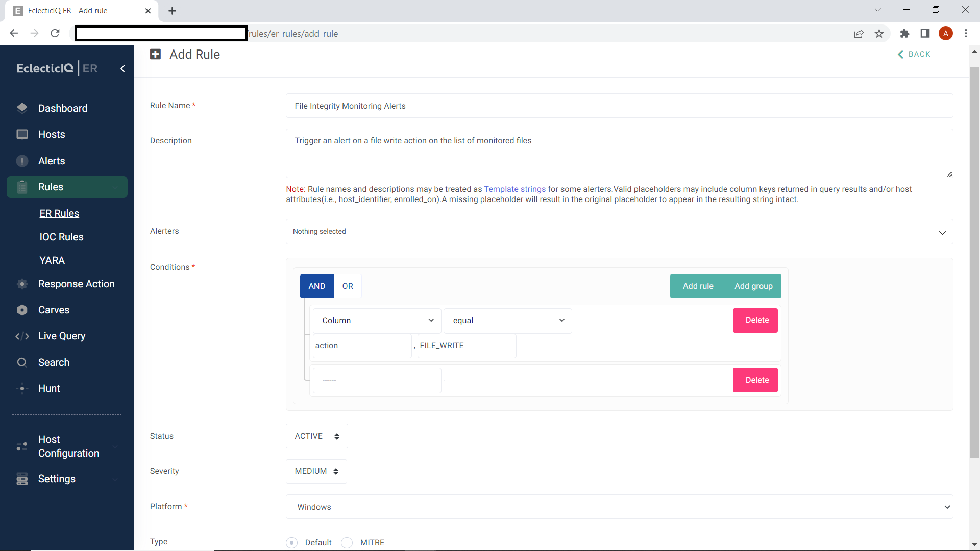This screenshot has height=551, width=980.
Task: Open Alerts via its exclamation icon
Action: 22,161
